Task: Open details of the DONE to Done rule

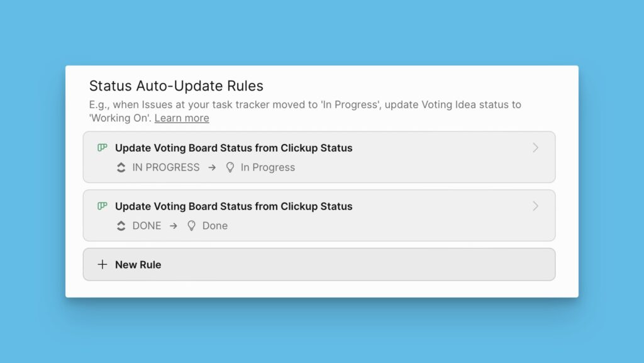Action: (x=319, y=215)
